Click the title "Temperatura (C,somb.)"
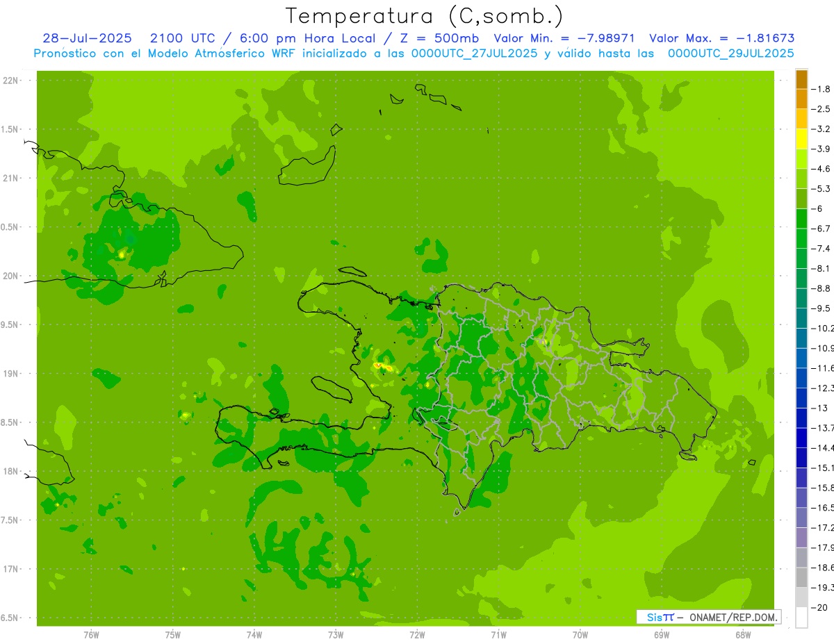 [x=425, y=16]
